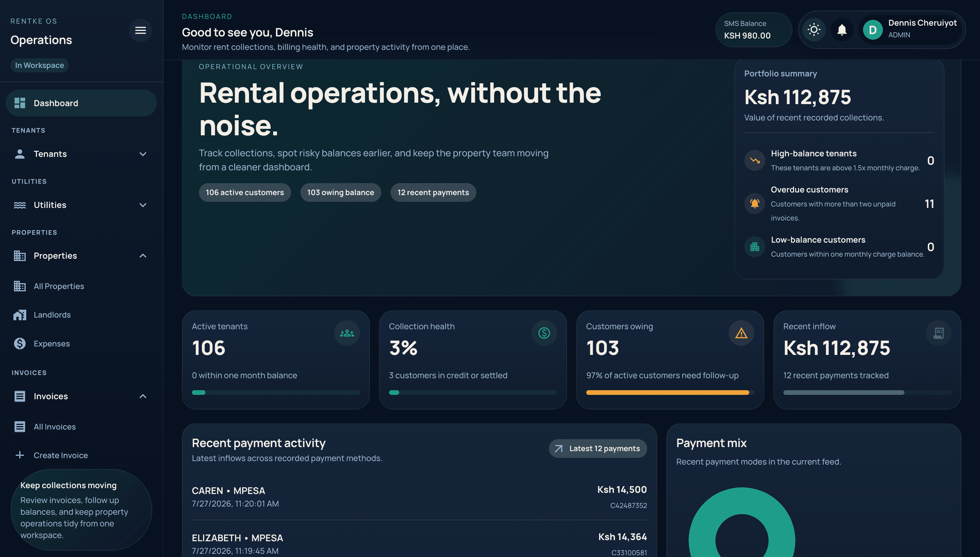This screenshot has width=980, height=557.
Task: Click the Latest 12 payments button
Action: click(598, 448)
